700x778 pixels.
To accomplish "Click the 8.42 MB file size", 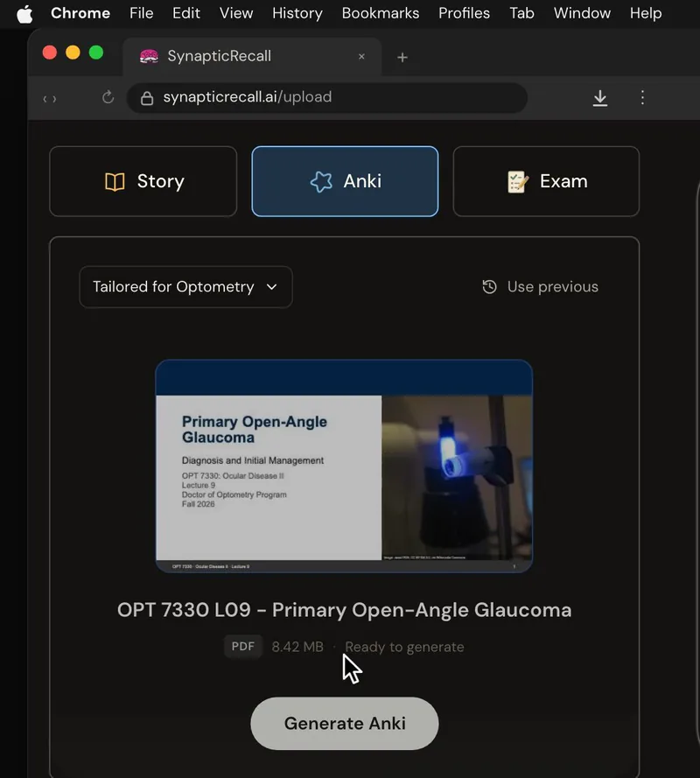I will pos(297,647).
